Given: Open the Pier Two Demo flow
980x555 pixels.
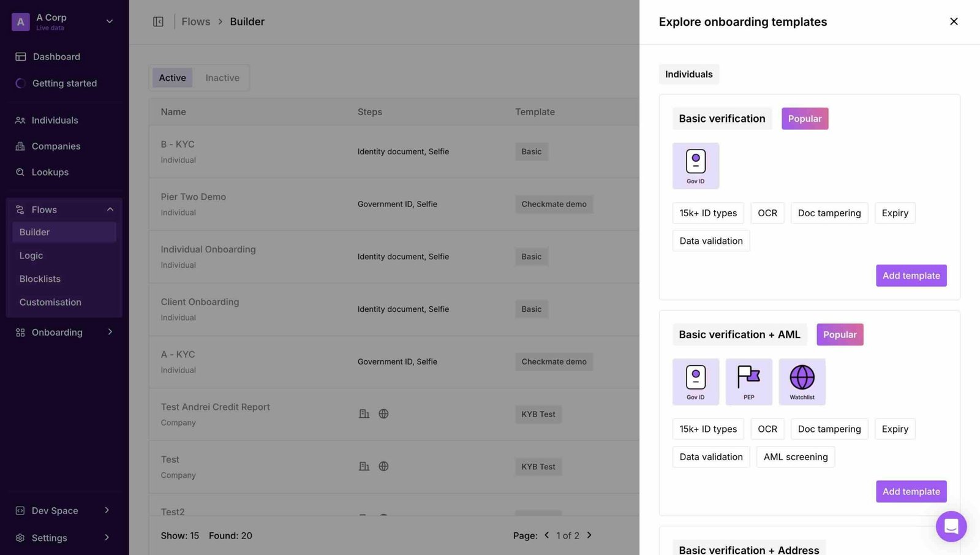Looking at the screenshot, I should [394, 204].
